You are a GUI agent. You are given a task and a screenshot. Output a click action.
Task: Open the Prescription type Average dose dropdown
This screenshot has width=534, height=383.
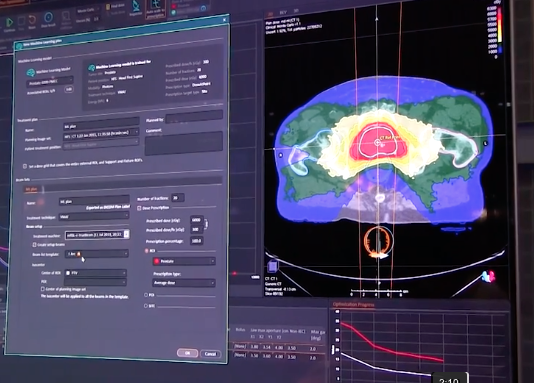[184, 283]
